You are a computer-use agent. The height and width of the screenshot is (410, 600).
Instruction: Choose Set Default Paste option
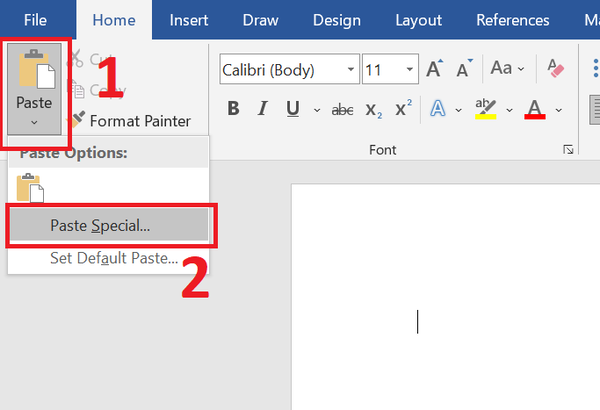pos(114,258)
